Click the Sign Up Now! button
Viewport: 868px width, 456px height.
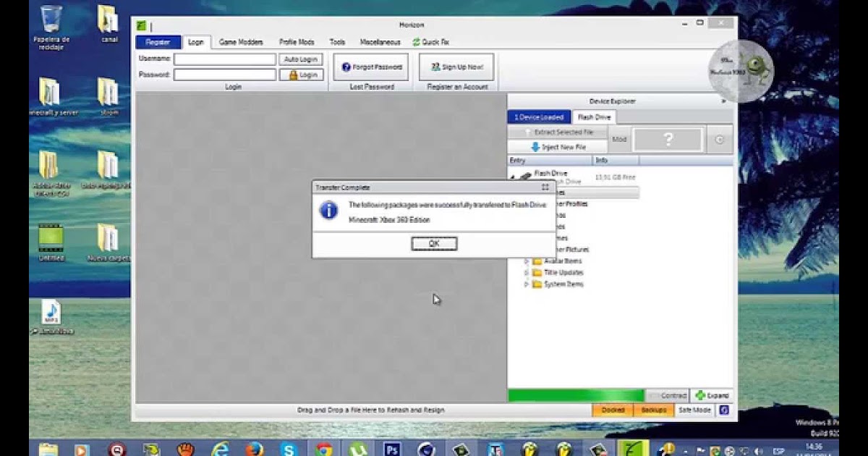456,67
